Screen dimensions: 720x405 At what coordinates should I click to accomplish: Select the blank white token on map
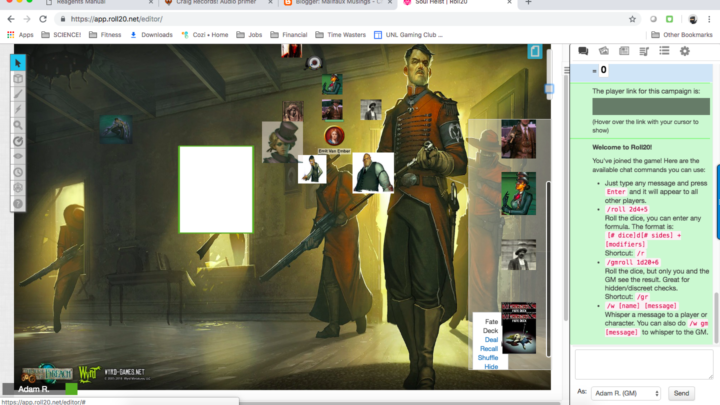[216, 189]
